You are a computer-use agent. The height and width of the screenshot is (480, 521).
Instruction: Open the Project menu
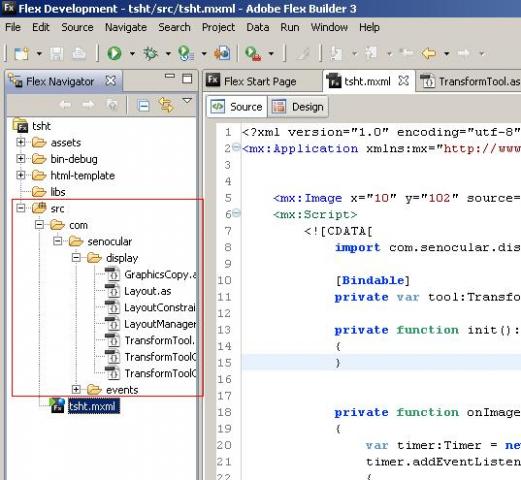pos(218,27)
